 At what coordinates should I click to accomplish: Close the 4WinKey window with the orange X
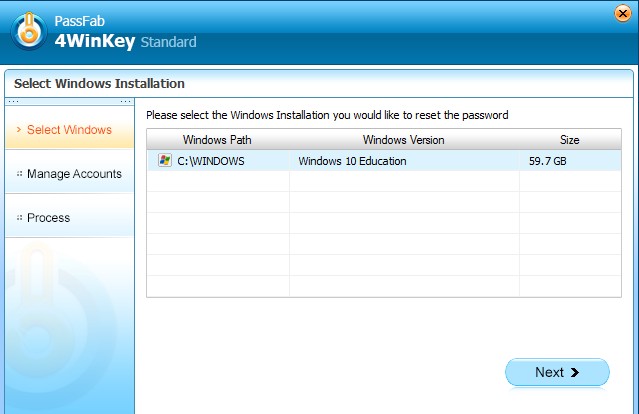[623, 14]
